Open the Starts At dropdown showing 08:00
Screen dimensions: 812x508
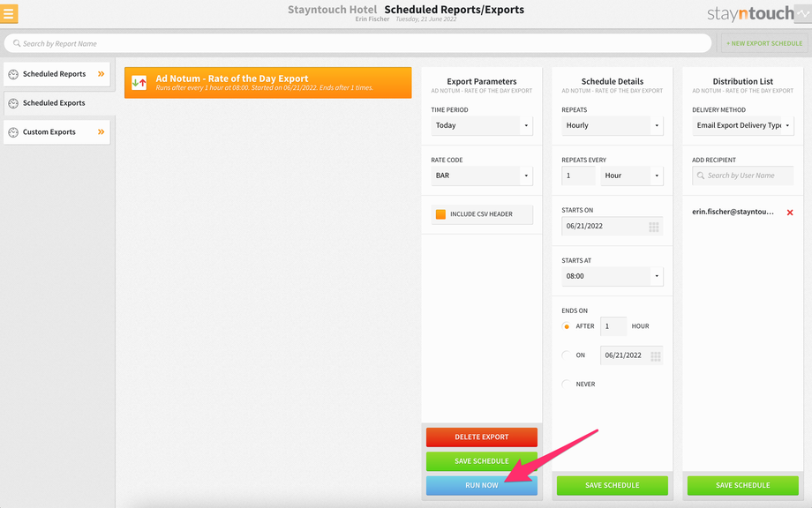click(x=613, y=276)
